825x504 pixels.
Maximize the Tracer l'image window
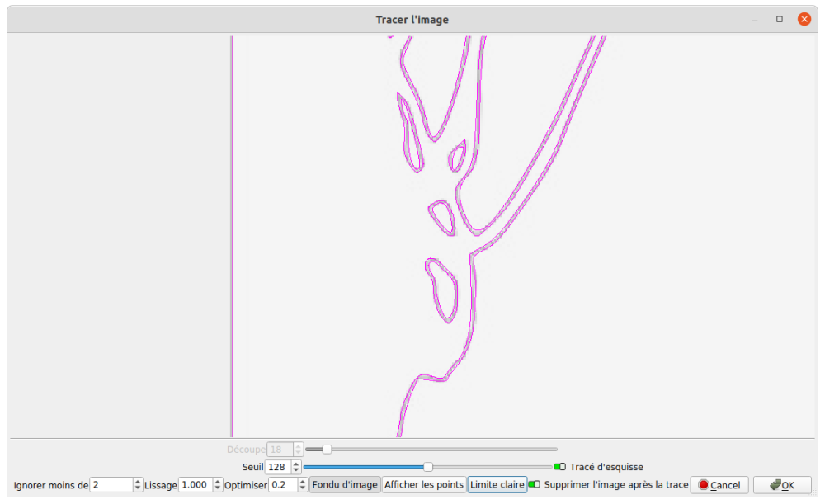click(780, 20)
